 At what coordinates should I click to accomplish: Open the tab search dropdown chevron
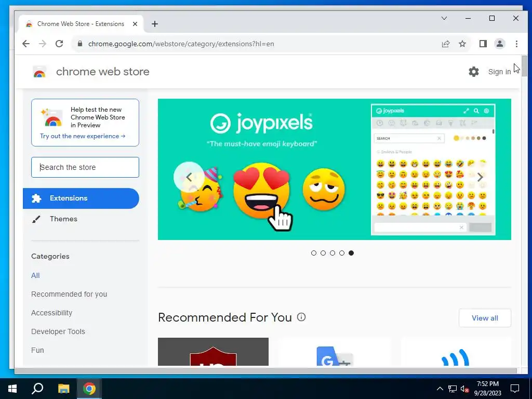click(444, 18)
